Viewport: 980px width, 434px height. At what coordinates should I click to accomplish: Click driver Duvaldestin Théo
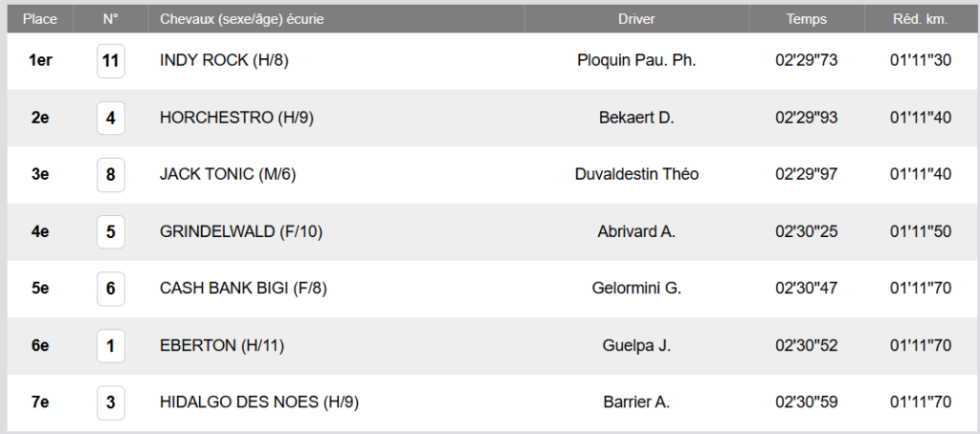tap(636, 175)
